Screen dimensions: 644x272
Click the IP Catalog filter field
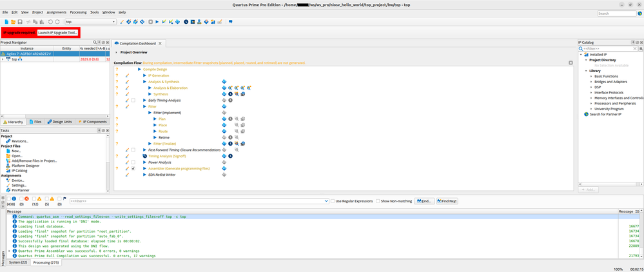[x=609, y=48]
